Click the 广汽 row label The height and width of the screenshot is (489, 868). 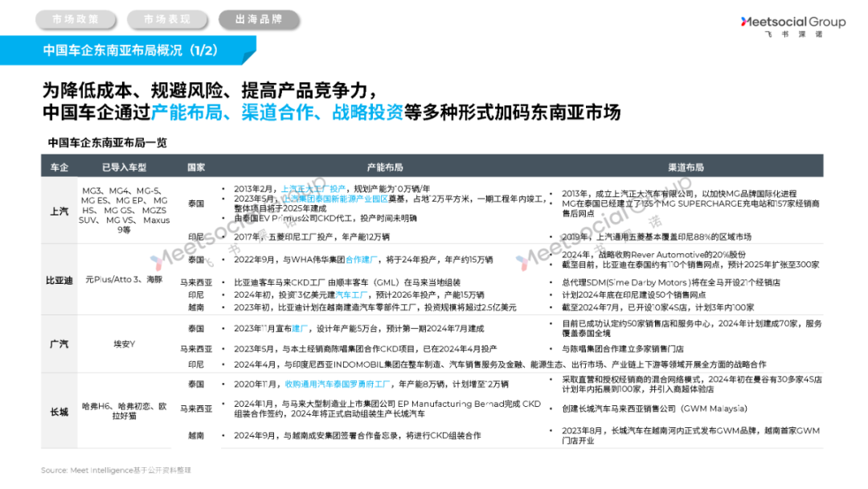tap(59, 344)
